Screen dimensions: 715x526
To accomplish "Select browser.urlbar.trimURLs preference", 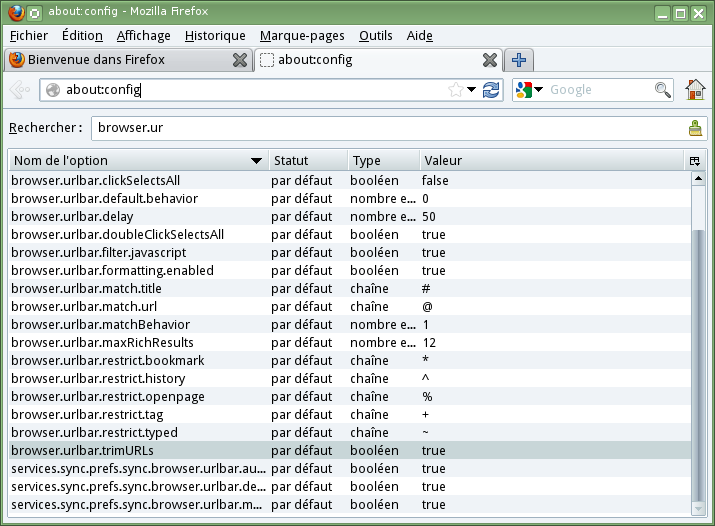I will point(350,451).
